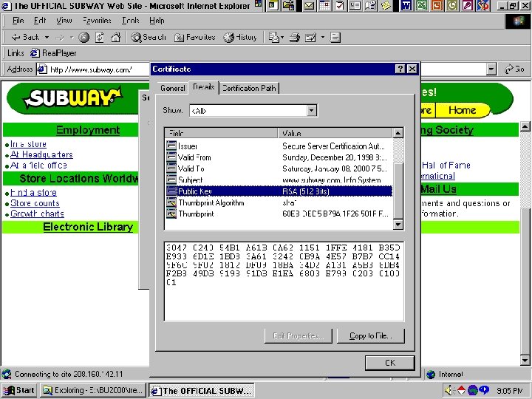Select the Issuer field row
Screen dimensions: 532x399
279,146
